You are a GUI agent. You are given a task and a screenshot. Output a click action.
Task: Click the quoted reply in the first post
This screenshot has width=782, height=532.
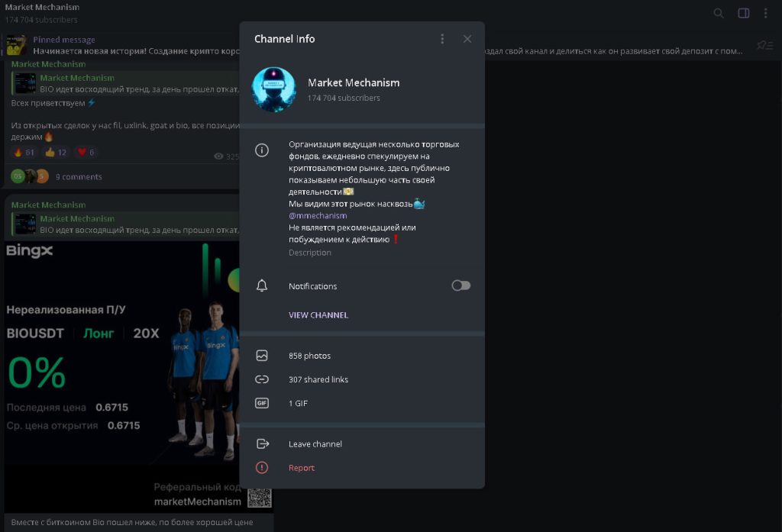click(x=126, y=83)
